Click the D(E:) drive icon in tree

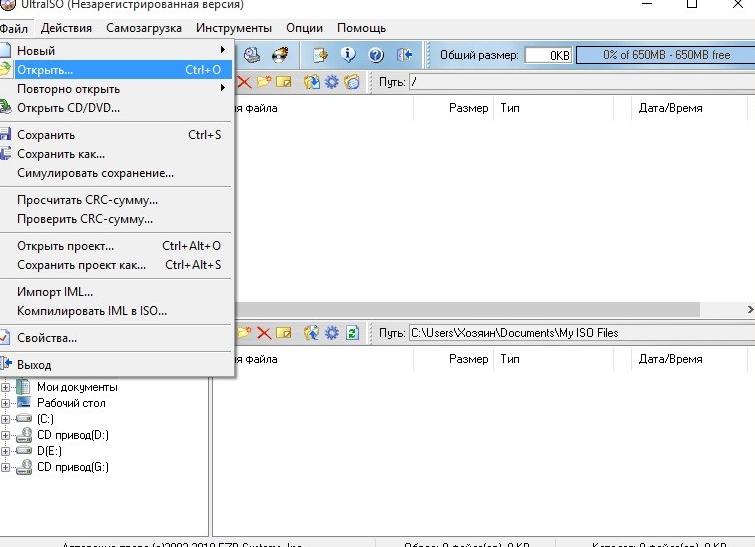tap(23, 451)
